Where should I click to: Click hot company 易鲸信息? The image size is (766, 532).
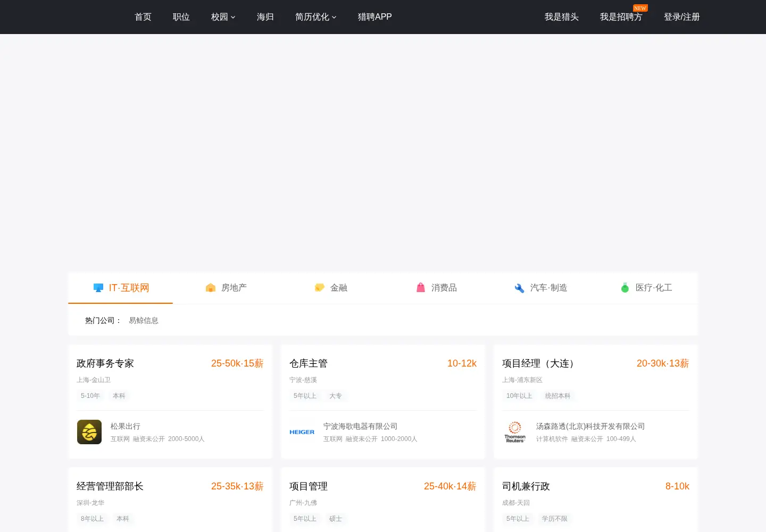click(x=144, y=320)
